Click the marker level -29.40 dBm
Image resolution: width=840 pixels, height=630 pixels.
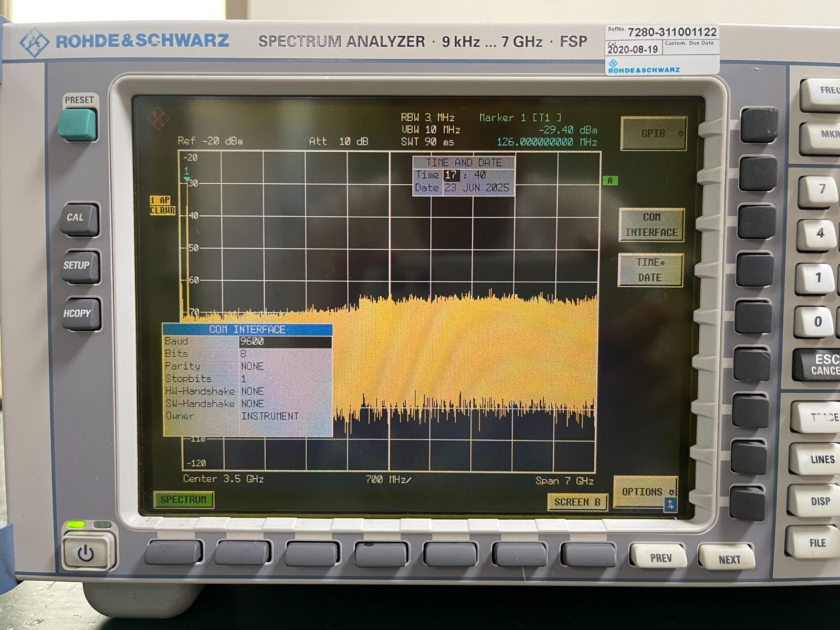(x=568, y=130)
